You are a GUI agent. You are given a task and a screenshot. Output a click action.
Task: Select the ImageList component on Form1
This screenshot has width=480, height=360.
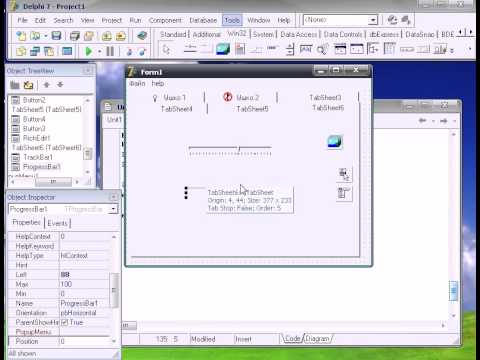pyautogui.click(x=335, y=142)
